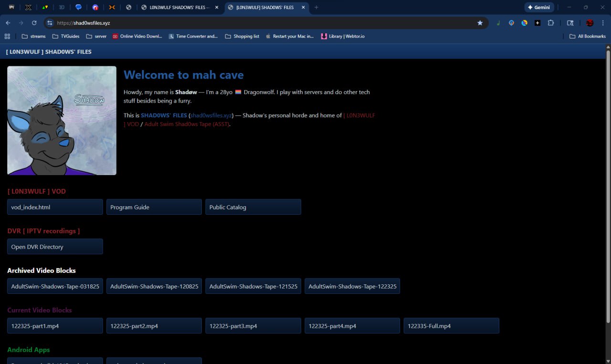Open the Gemini assistant button

[539, 8]
